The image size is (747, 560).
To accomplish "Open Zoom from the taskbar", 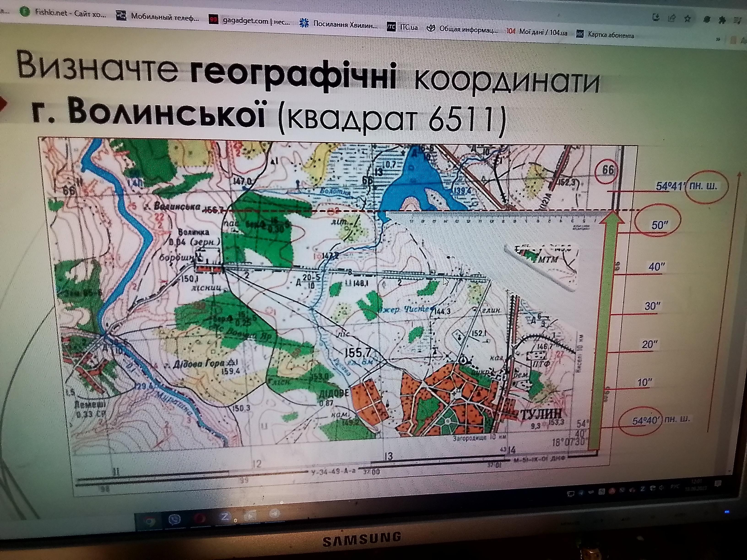I will [225, 517].
